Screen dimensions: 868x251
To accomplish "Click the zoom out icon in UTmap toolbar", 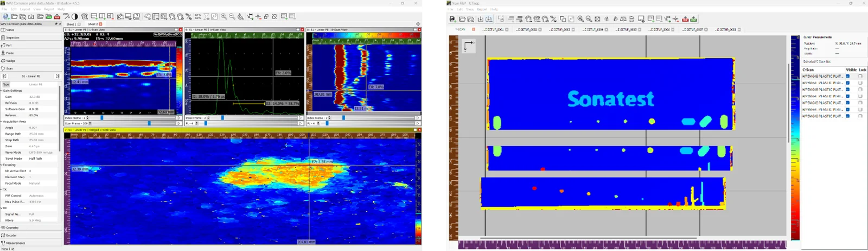I will [589, 19].
